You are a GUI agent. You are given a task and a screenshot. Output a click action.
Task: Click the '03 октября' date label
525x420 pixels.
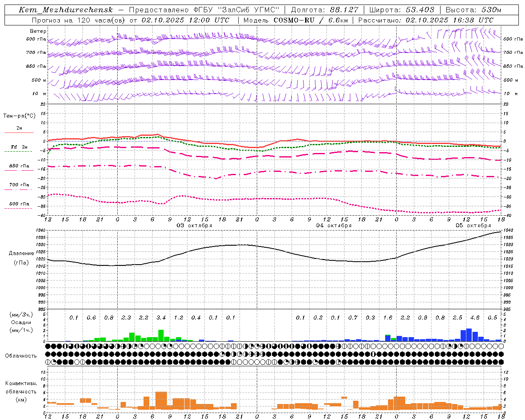[x=194, y=226]
